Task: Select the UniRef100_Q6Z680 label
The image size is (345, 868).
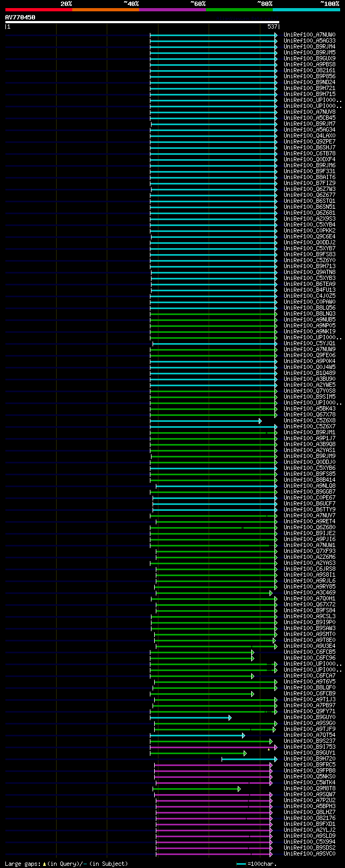Action: [x=309, y=528]
